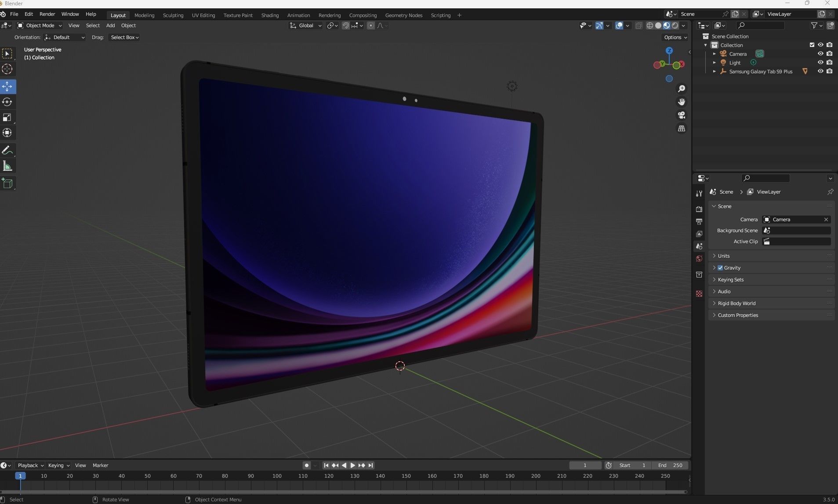This screenshot has height=504, width=838.
Task: Switch to solid viewport shading
Action: pyautogui.click(x=658, y=25)
